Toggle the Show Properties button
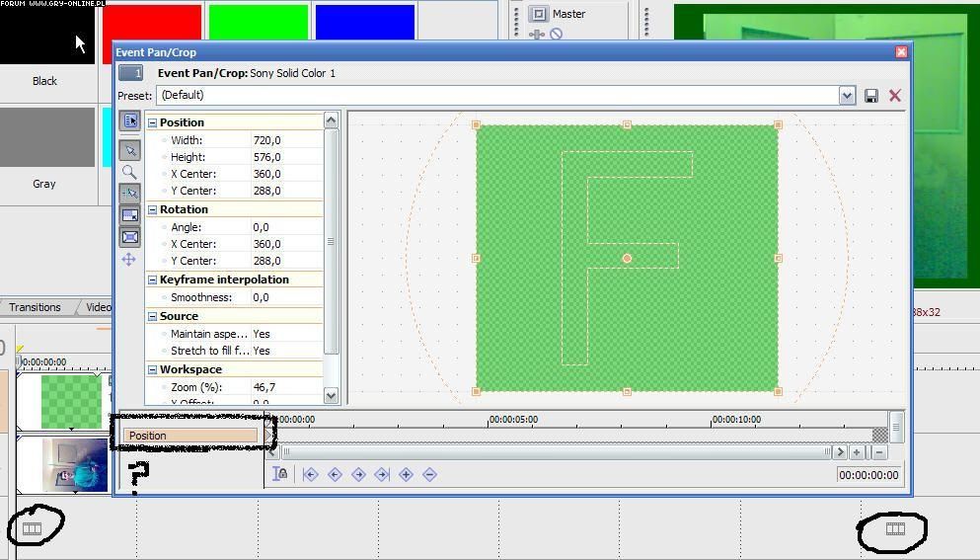Viewport: 980px width, 560px height. click(x=129, y=120)
